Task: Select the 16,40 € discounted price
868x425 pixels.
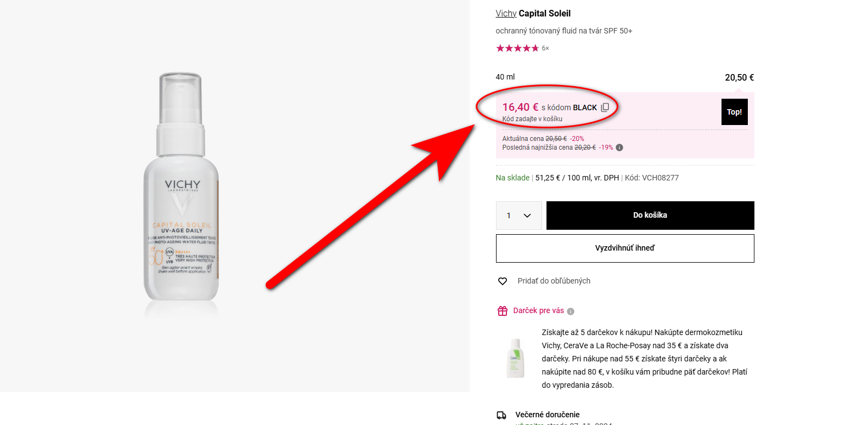Action: (x=520, y=107)
